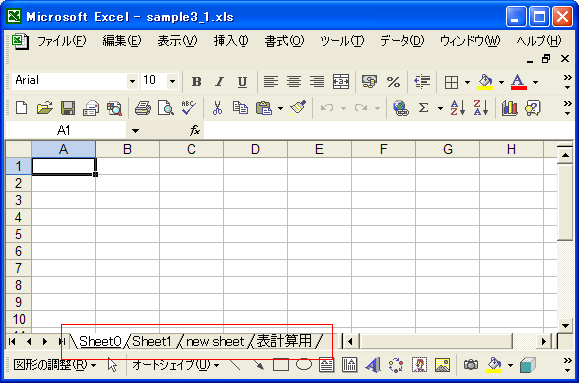Create new blank workbook
Viewport: 579px width, 383px height.
[21, 108]
